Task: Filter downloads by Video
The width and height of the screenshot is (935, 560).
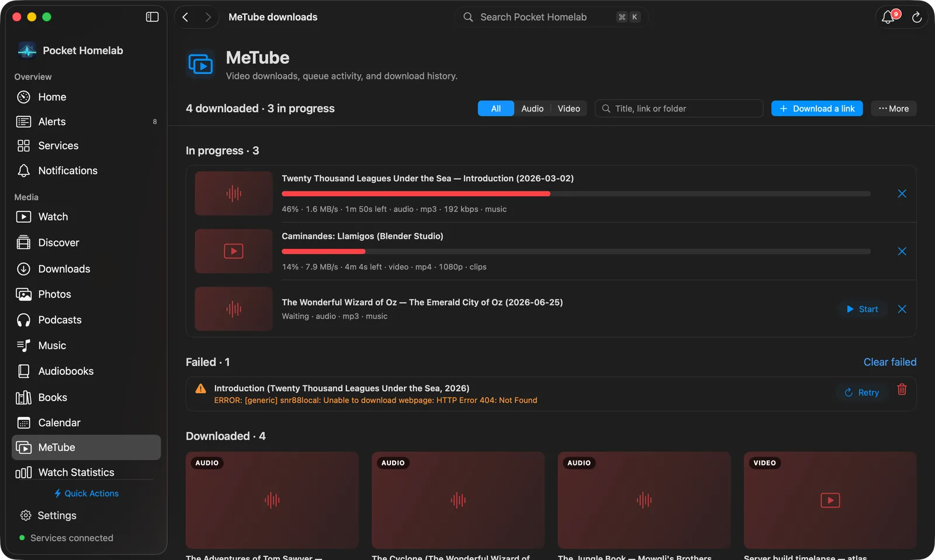Action: pos(569,109)
